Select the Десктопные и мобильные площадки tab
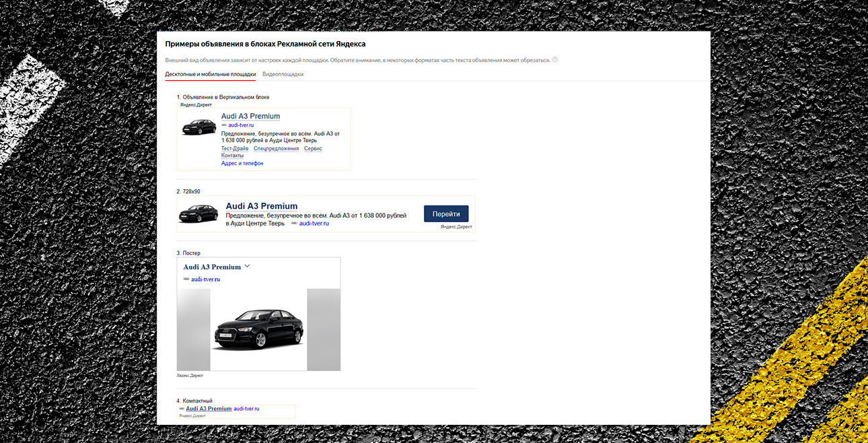The width and height of the screenshot is (868, 443). point(210,74)
